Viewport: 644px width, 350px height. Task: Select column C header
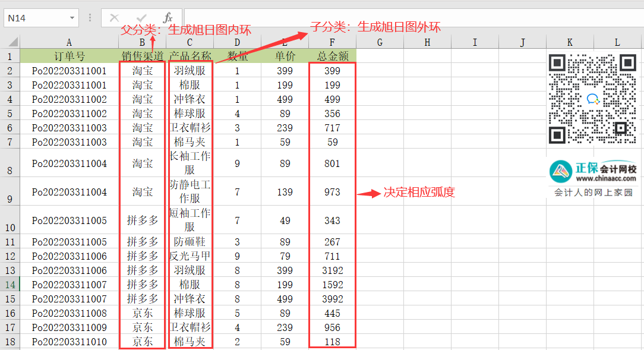tap(190, 42)
